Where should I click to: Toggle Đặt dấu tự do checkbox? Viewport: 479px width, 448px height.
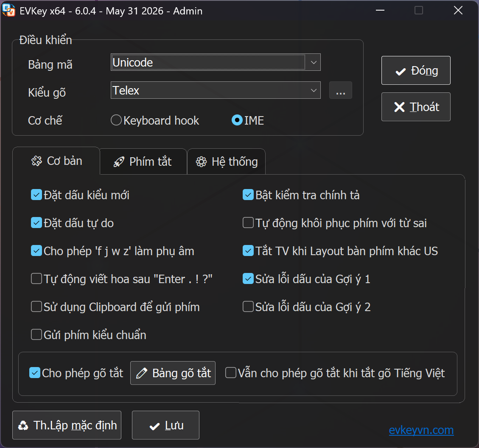point(36,223)
